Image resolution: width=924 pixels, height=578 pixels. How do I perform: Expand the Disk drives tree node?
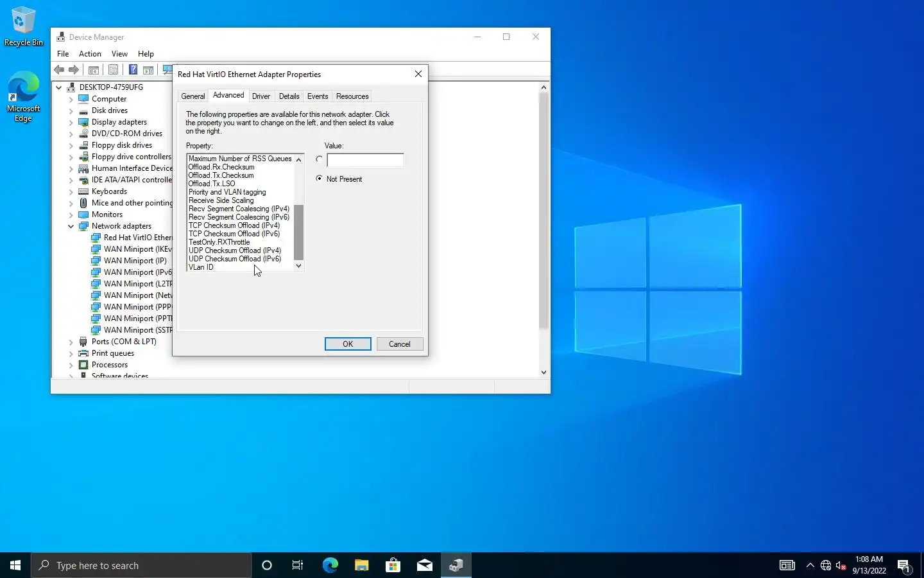pyautogui.click(x=71, y=111)
